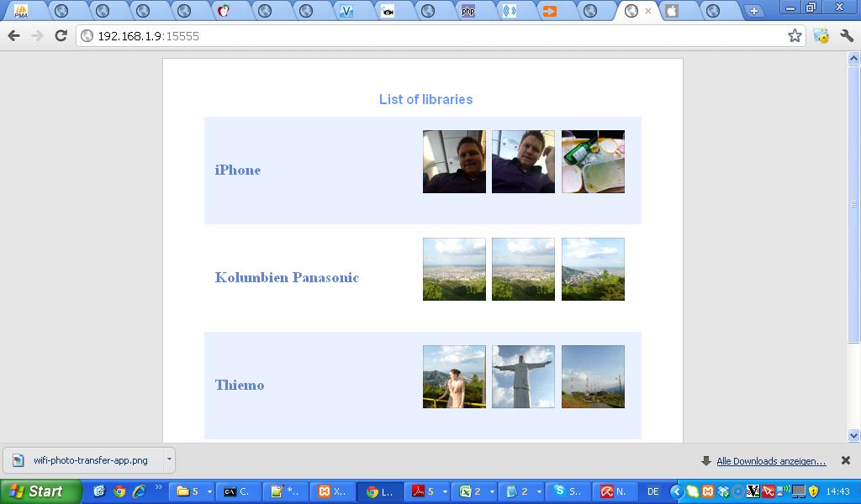Click 'Alle Downloads anzeigen' link
861x504 pixels.
pyautogui.click(x=770, y=461)
